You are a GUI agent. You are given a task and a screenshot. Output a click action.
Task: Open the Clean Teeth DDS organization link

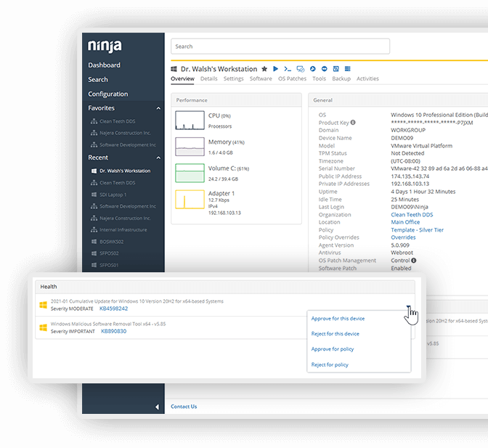coord(412,215)
